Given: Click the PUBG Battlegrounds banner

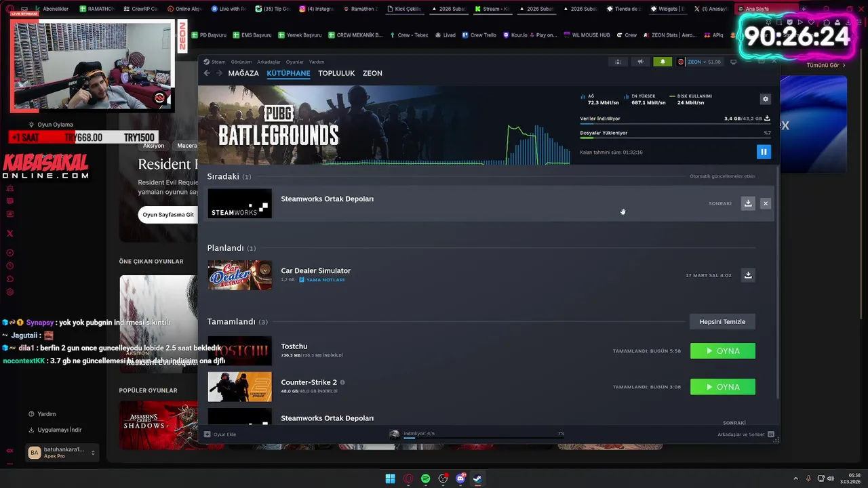Looking at the screenshot, I should coord(384,125).
